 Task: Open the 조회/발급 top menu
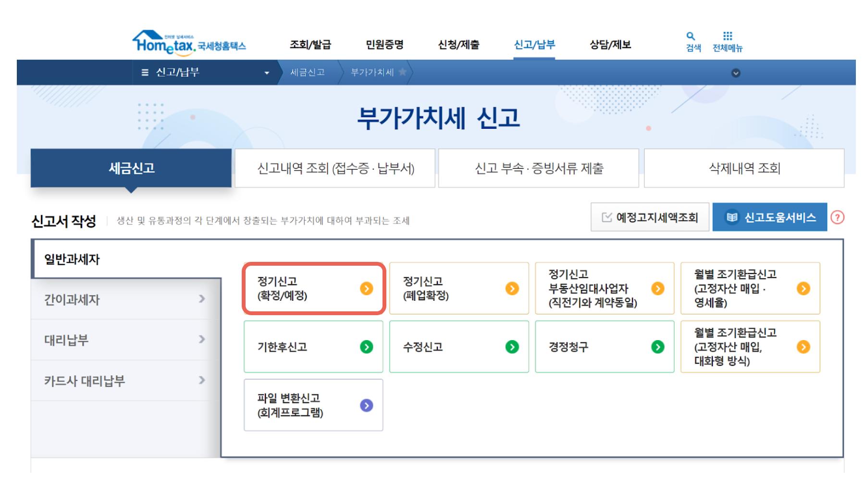coord(310,45)
